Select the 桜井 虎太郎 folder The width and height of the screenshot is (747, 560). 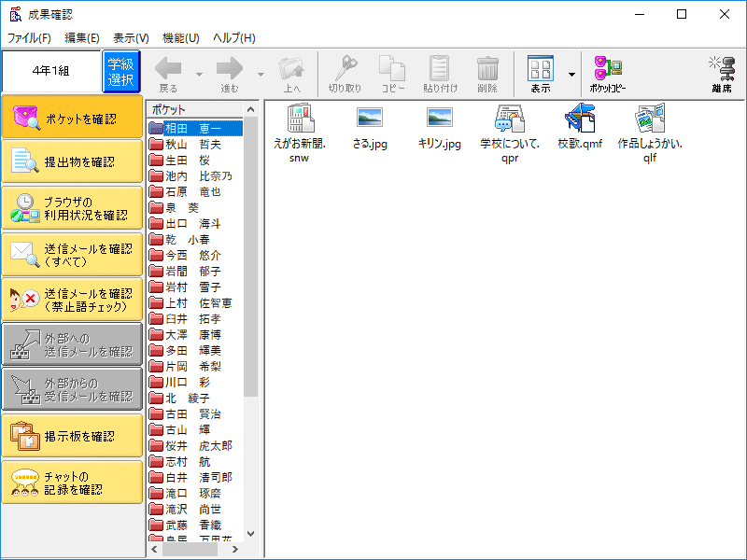click(190, 446)
